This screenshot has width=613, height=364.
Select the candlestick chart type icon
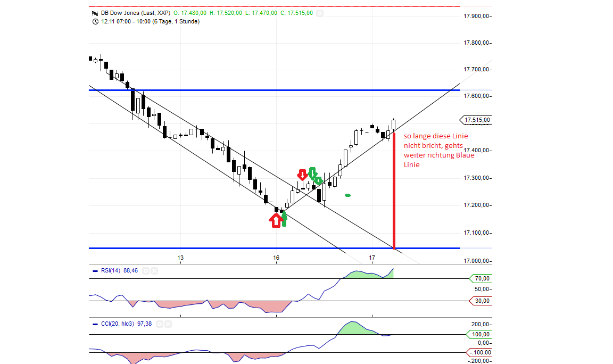click(94, 13)
